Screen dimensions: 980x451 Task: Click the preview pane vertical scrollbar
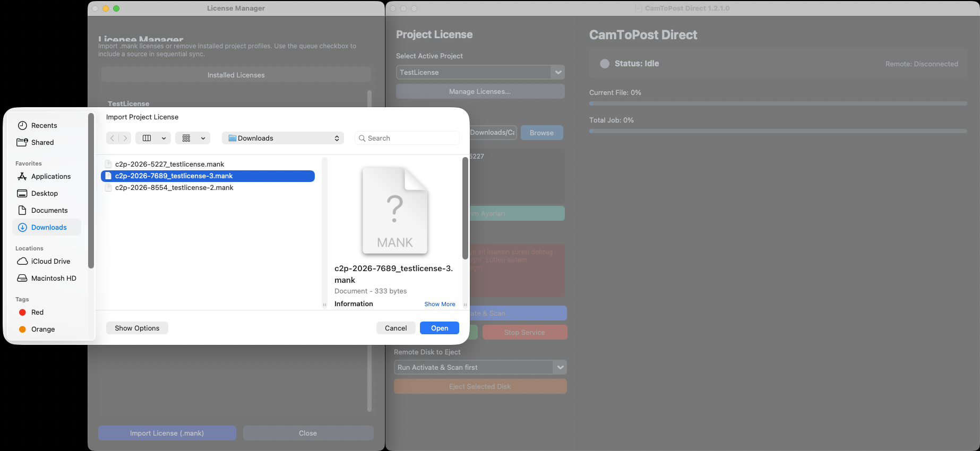point(465,208)
